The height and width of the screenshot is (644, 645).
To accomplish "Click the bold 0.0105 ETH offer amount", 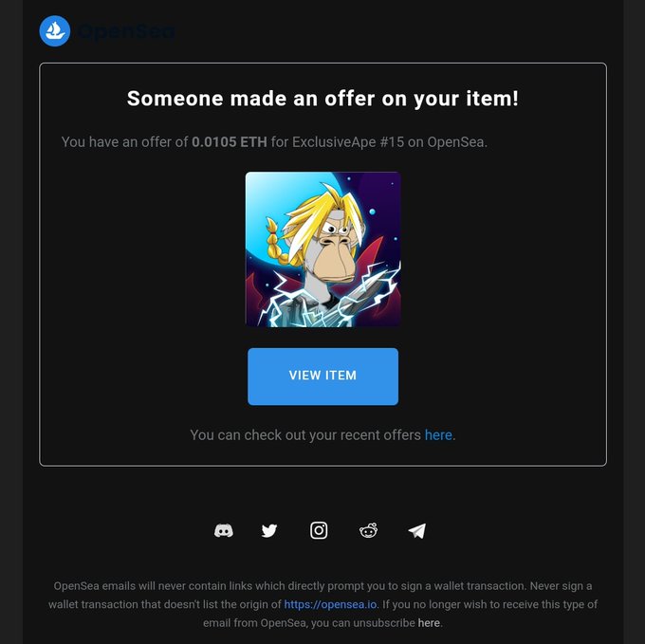I will [230, 142].
